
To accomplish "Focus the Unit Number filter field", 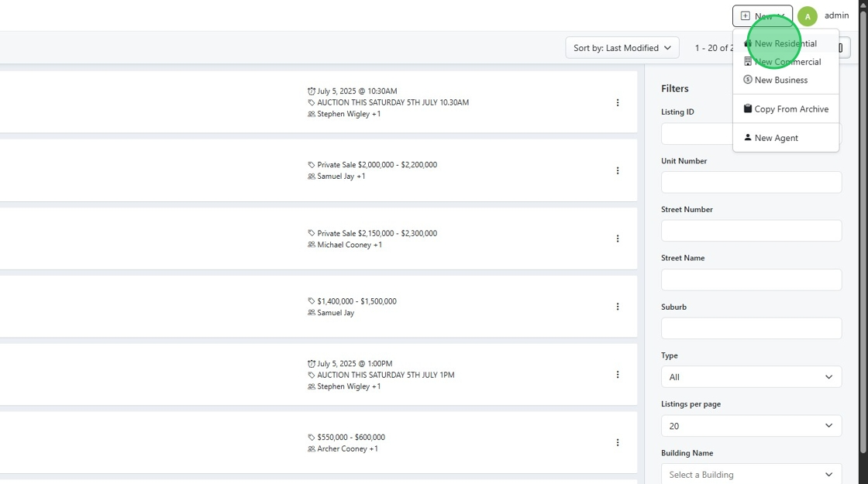I will [x=751, y=182].
